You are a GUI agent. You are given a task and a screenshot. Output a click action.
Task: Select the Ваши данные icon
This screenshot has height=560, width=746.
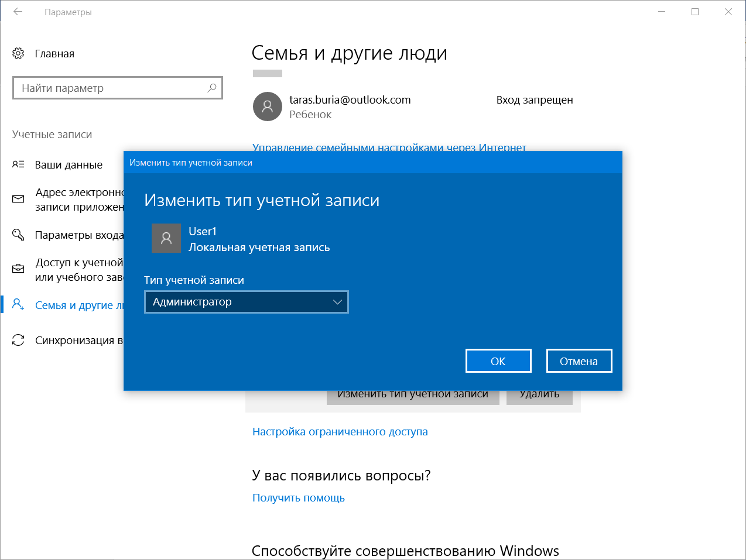pos(18,164)
